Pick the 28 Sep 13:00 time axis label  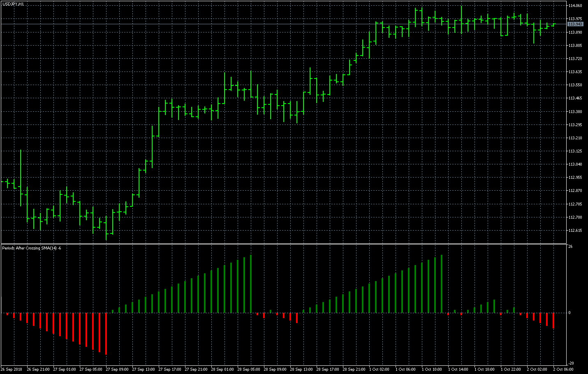[301, 369]
